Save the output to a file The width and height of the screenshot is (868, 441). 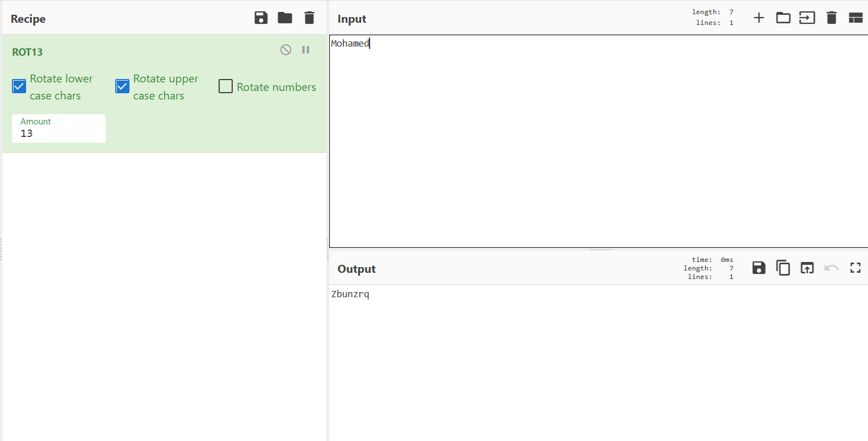pos(759,268)
